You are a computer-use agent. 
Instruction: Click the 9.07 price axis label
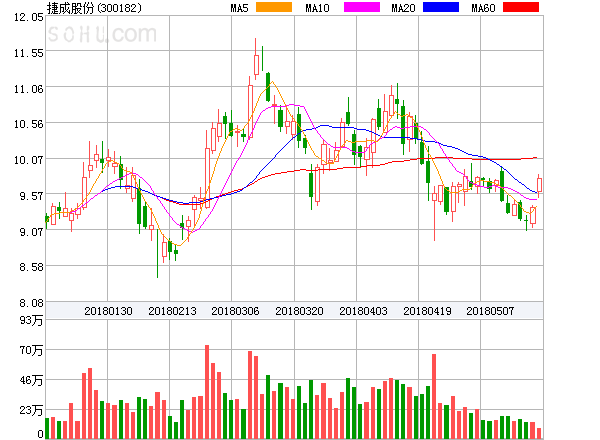tap(31, 232)
